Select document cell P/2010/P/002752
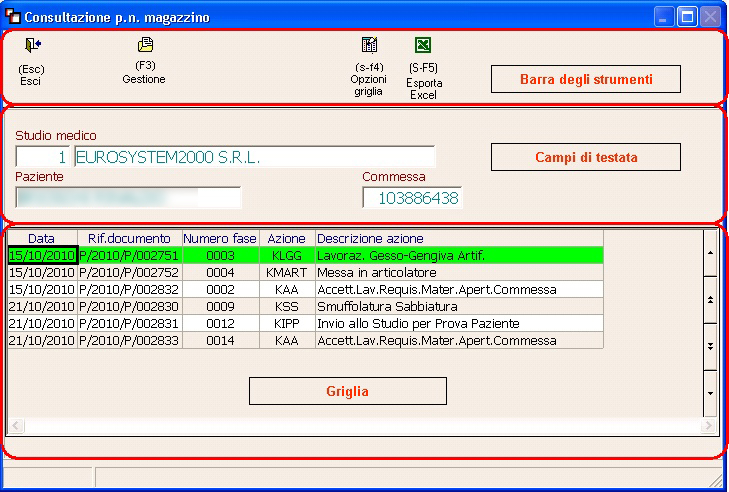 [x=130, y=273]
